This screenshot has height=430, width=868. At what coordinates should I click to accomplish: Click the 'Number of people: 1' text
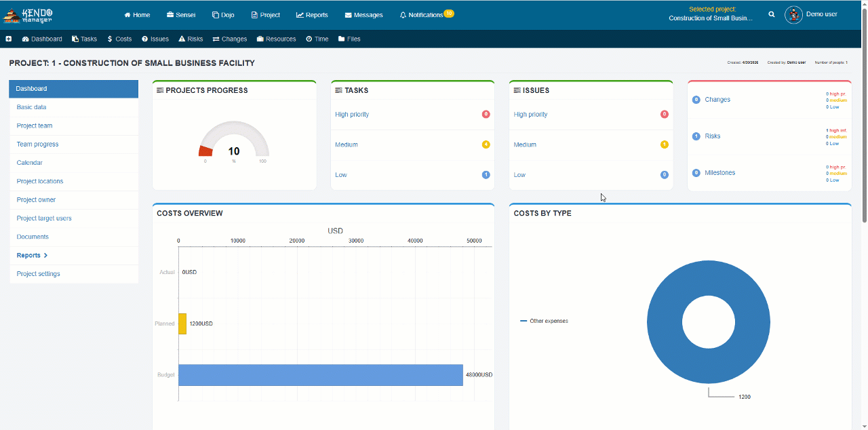coord(831,62)
